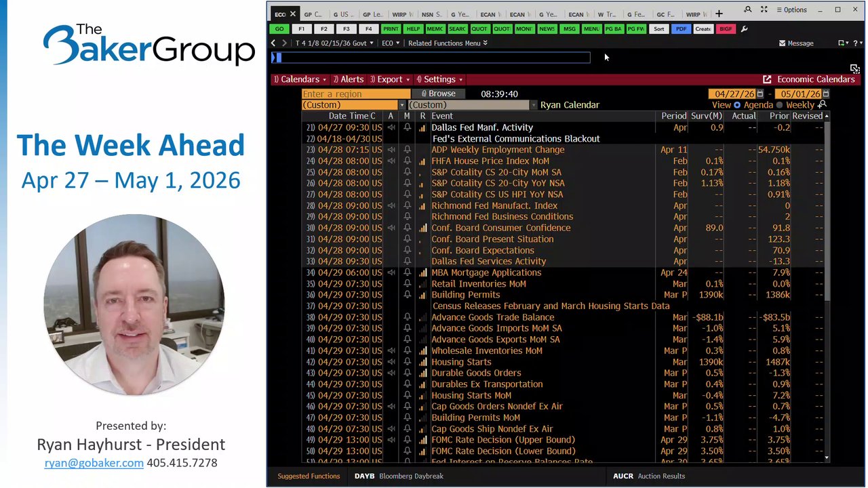
Task: Switch to the GC tab
Action: pos(665,14)
